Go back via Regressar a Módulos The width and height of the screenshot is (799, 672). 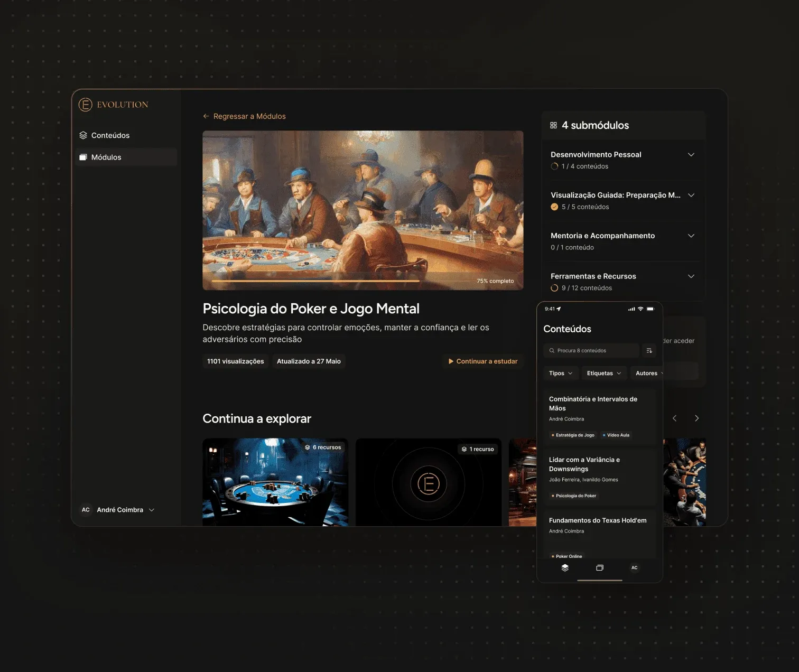pos(244,116)
